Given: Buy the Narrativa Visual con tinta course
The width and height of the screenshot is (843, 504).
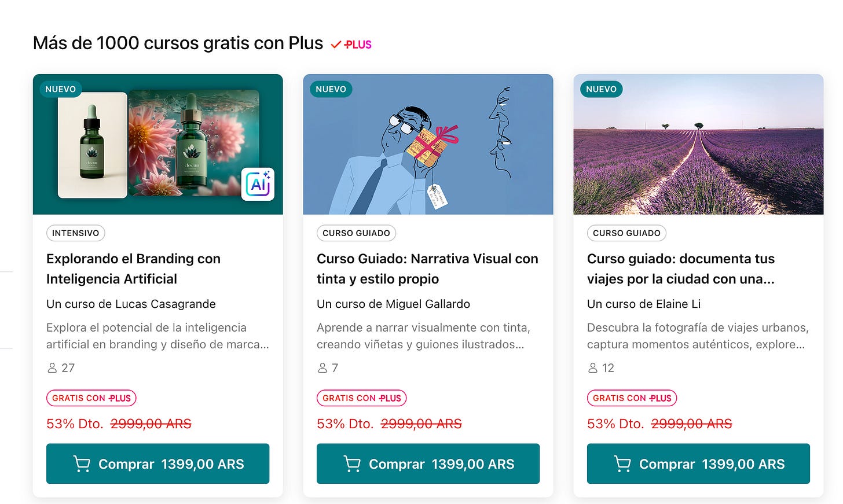Looking at the screenshot, I should 428,463.
